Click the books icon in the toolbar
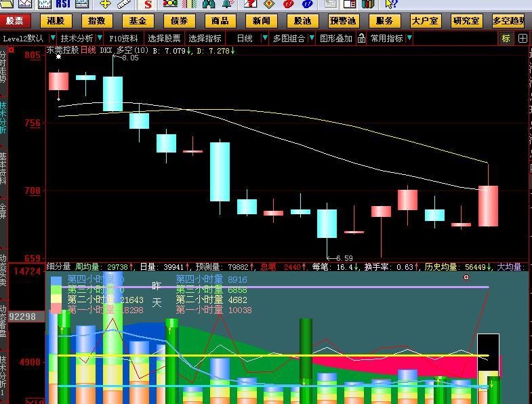The width and height of the screenshot is (532, 404). 368,4
